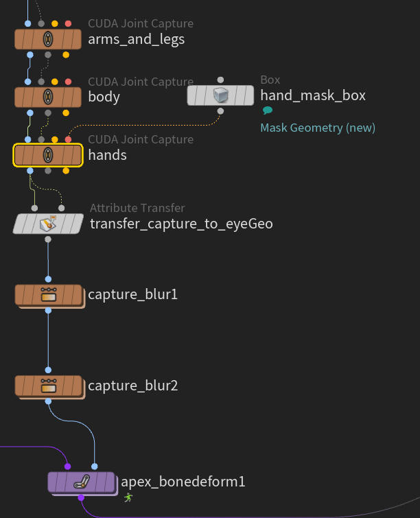Click the output connector of hand_mask_box node
The height and width of the screenshot is (518, 420).
tap(220, 111)
